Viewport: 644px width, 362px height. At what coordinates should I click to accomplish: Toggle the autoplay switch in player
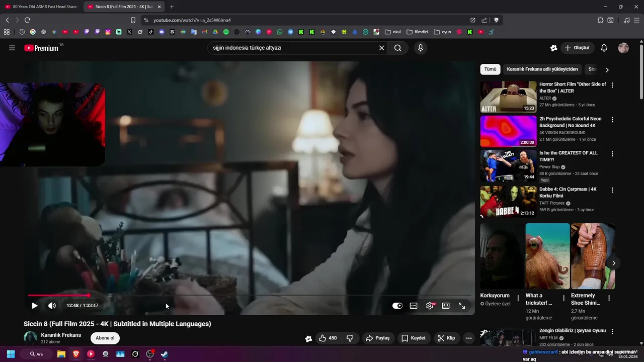(397, 305)
